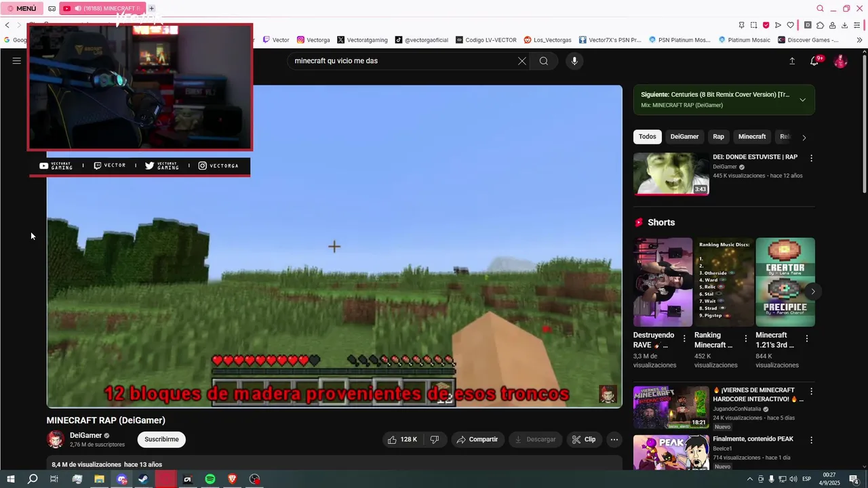The height and width of the screenshot is (488, 868).
Task: Open the player arrow icon in toolbar
Action: (x=778, y=25)
